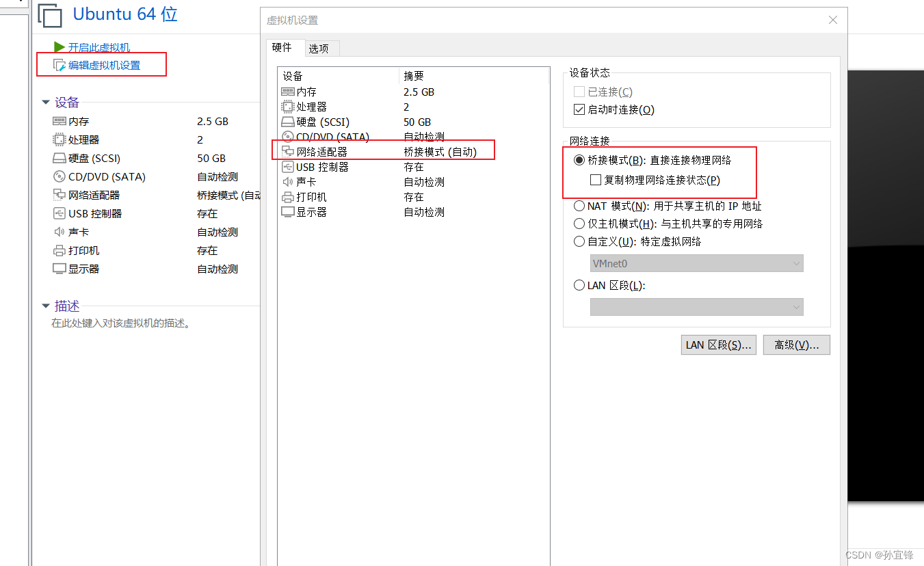Click processor icon in left device panel
Screen dimensions: 924x566
(59, 139)
